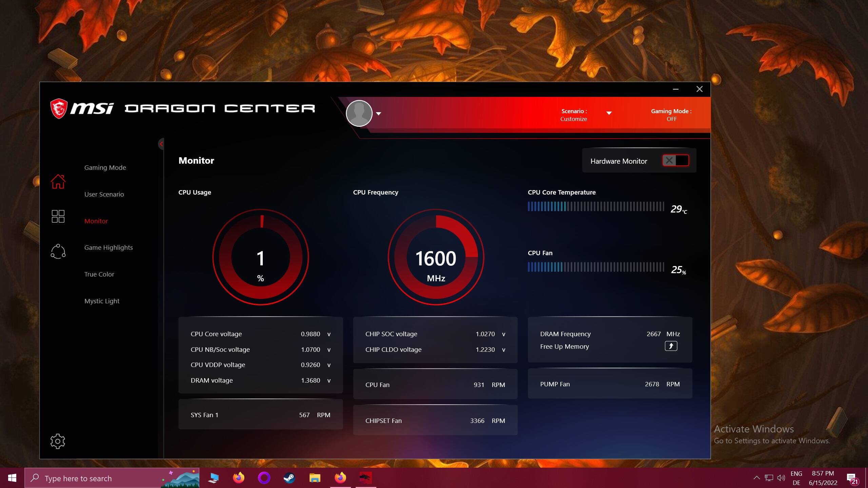Click the CPU Frequency 1600 MHz gauge
Screen dimensions: 868x488
[x=436, y=257]
